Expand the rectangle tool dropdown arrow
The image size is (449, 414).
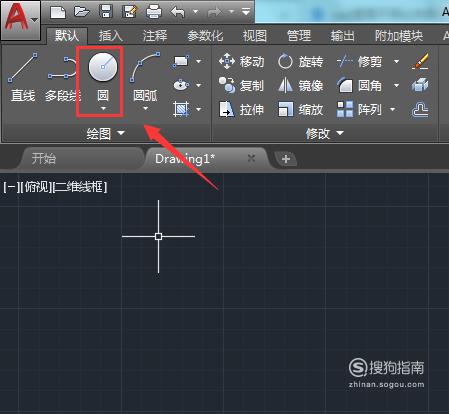click(199, 62)
